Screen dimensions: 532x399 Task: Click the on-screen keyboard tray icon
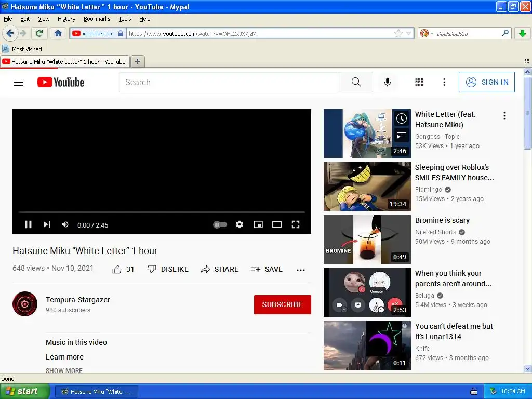474,392
